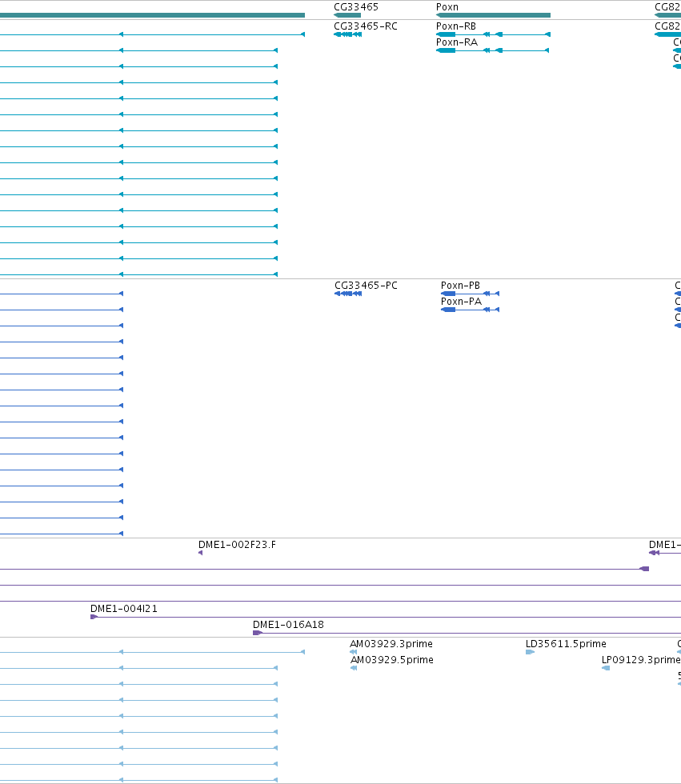Screen dimensions: 681x784
Task: Click the DME1-002F23.F label
Action: coord(237,545)
